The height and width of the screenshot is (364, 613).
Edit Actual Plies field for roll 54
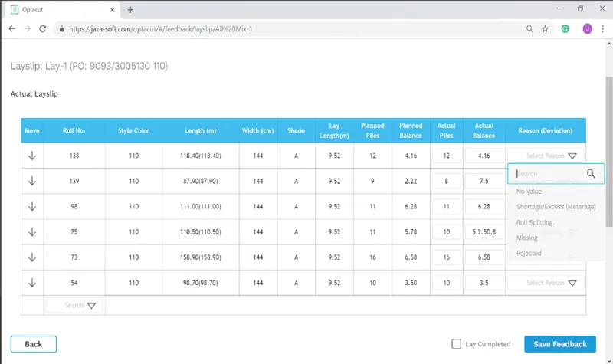(x=447, y=283)
